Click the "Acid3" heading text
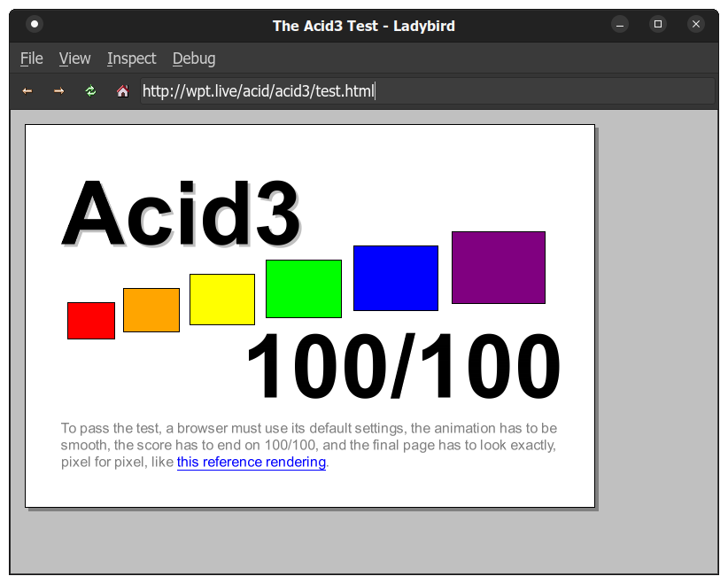Screen dimensions: 728x584 [181, 213]
